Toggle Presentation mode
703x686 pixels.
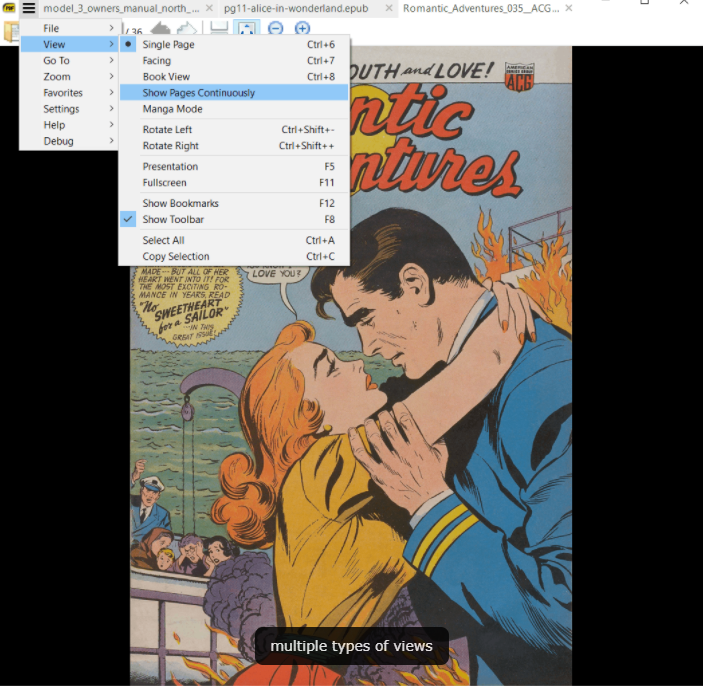[x=234, y=166]
